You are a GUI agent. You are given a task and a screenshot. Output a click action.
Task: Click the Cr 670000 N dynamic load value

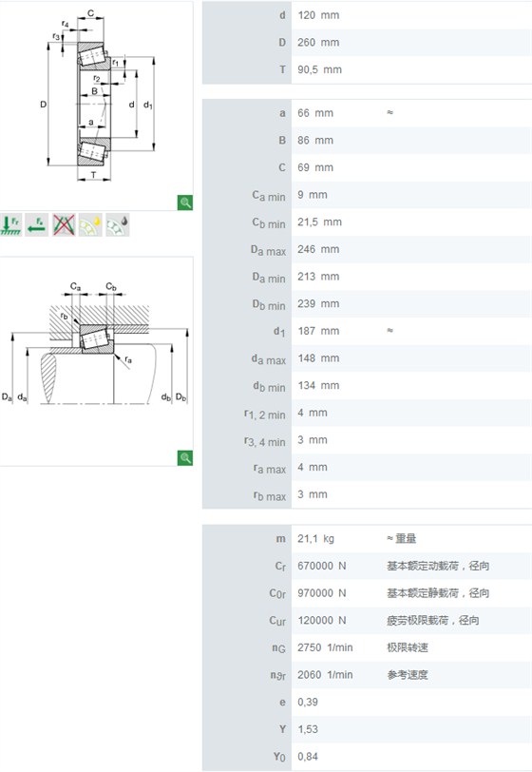pyautogui.click(x=321, y=567)
